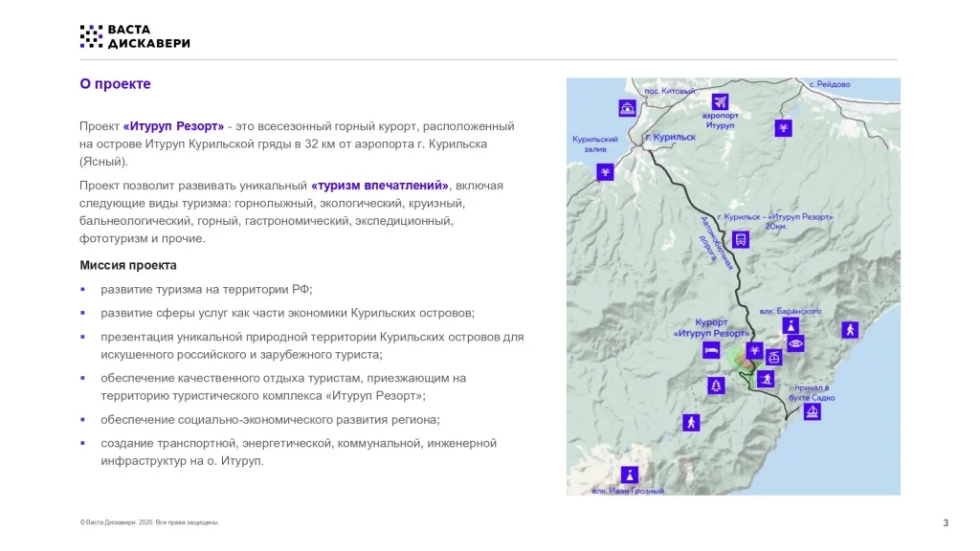Click the hot spring icon at the resort
The width and height of the screenshot is (980, 551).
[x=754, y=350]
